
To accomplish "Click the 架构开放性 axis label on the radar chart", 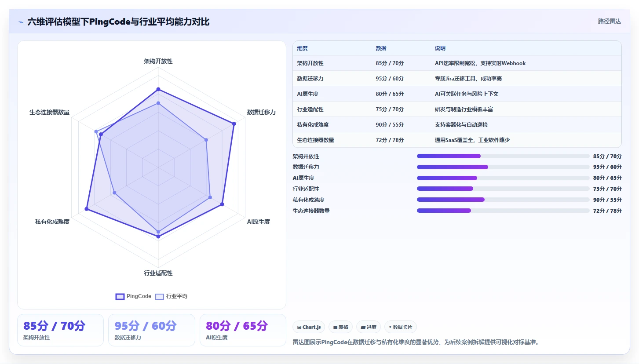I will point(158,61).
